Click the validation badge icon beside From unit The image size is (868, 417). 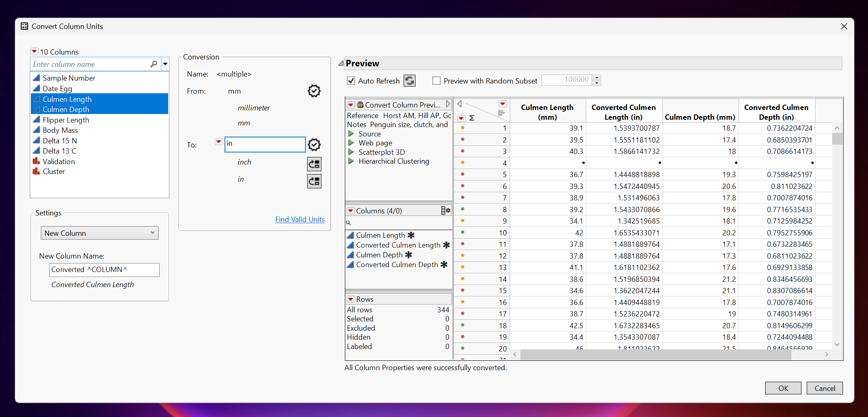click(x=314, y=91)
